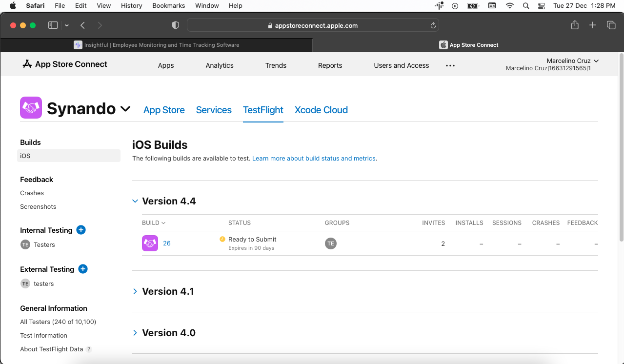The image size is (624, 364).
Task: Click the Synando app icon in header
Action: 31,108
